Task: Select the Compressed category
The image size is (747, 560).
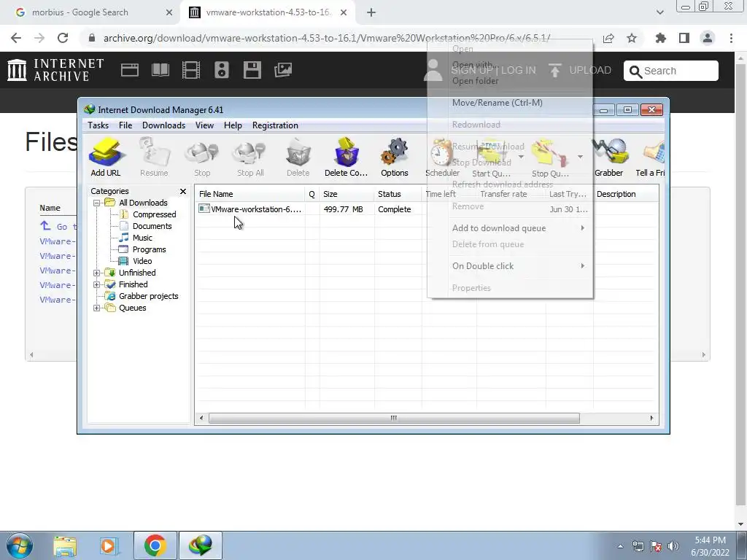Action: [x=155, y=214]
